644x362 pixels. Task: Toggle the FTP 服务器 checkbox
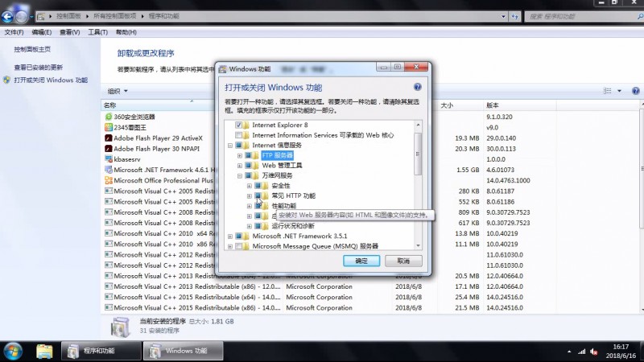[248, 155]
